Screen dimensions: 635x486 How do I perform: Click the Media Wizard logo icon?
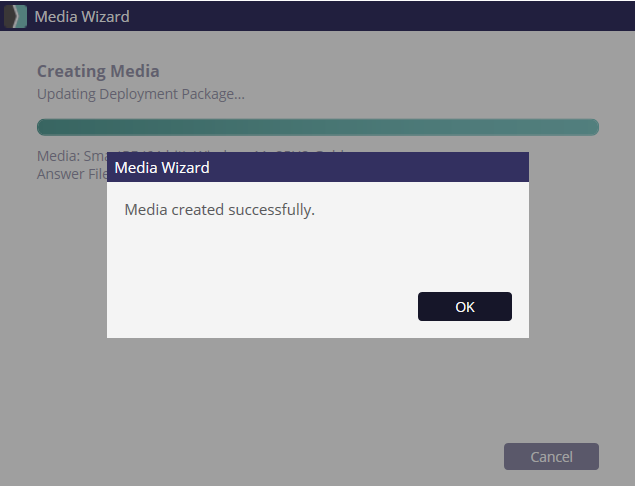point(15,17)
